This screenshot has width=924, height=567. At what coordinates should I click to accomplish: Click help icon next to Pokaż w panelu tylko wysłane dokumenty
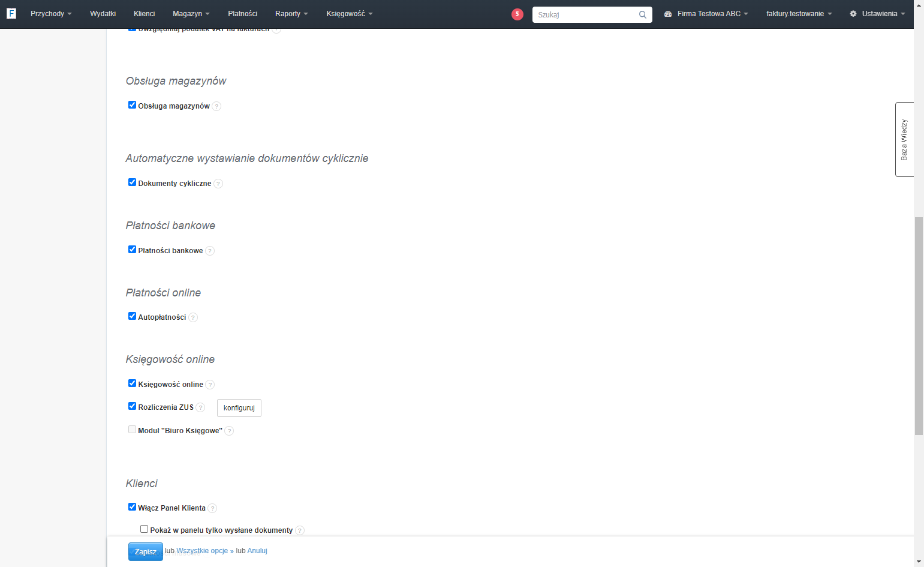(300, 530)
